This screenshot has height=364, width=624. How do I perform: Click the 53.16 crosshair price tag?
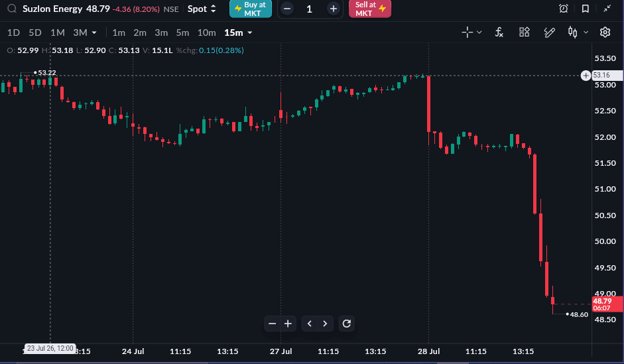click(x=607, y=75)
